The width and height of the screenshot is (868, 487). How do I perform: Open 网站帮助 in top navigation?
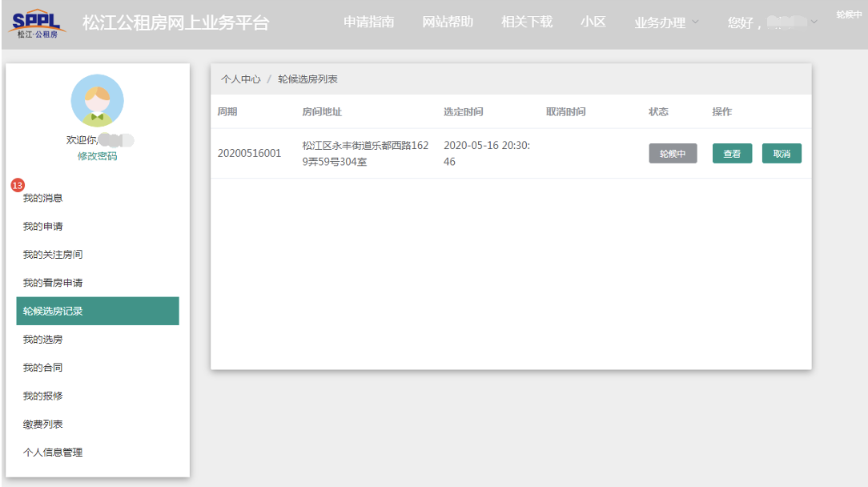click(x=448, y=22)
